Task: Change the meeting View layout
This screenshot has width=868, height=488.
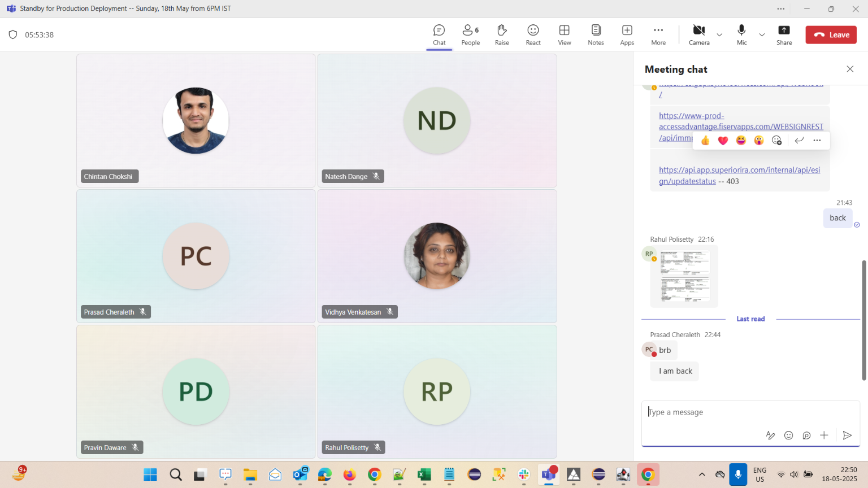Action: 564,34
